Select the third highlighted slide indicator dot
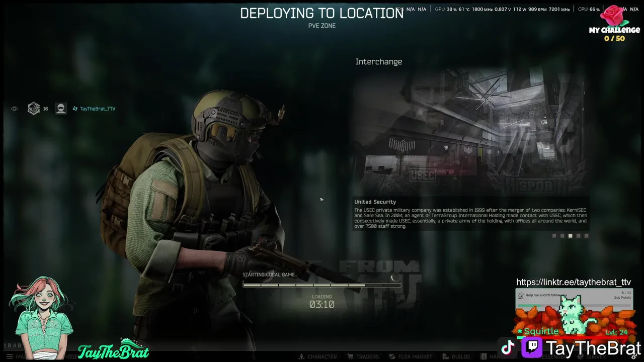644x362 pixels. pos(570,236)
